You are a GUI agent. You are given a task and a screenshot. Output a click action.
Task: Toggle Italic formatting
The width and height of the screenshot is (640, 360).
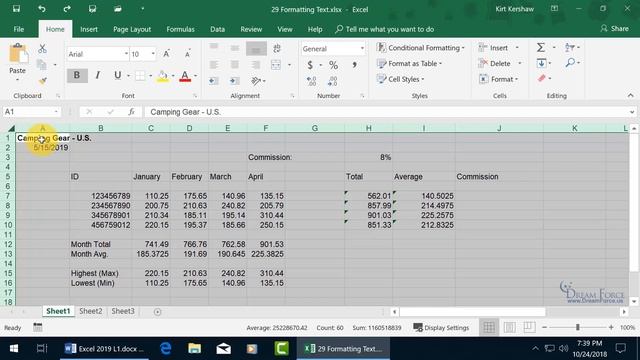point(98,75)
